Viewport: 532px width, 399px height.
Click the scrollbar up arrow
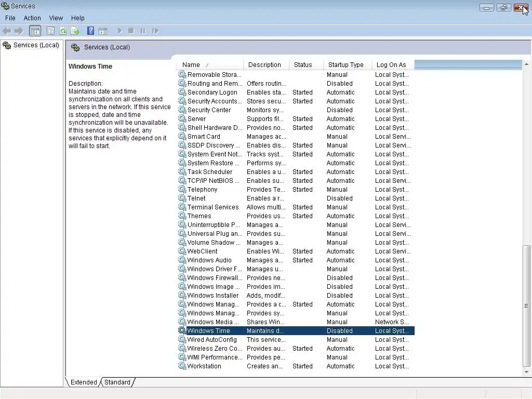point(526,64)
